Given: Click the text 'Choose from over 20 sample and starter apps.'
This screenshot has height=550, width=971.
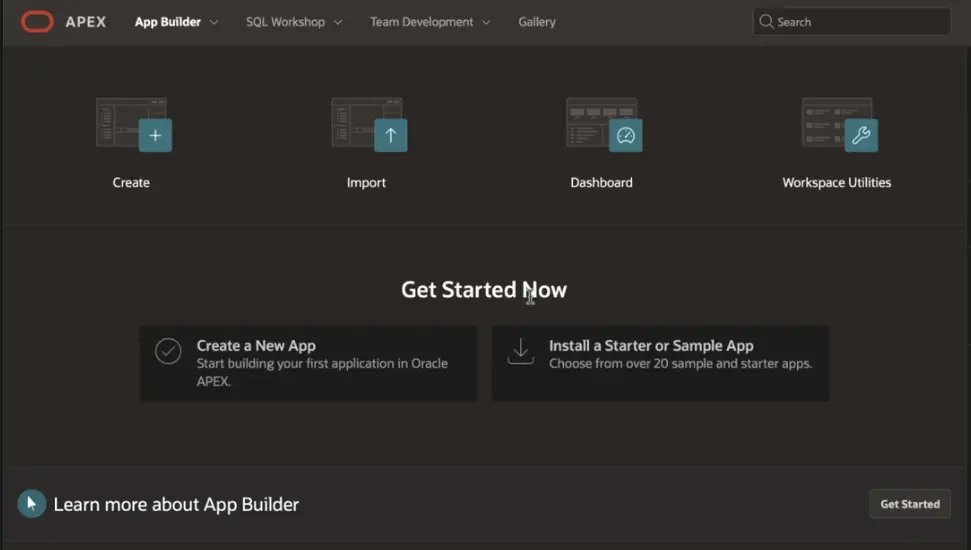Looking at the screenshot, I should (x=681, y=364).
